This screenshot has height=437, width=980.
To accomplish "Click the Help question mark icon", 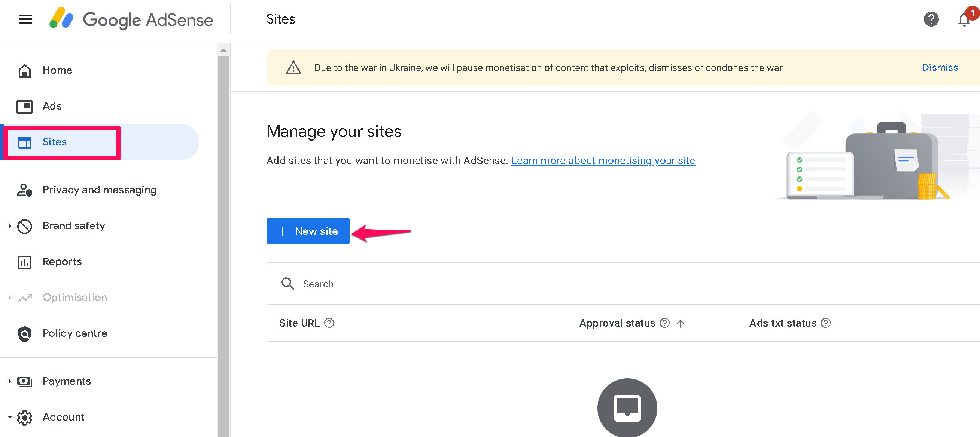I will [931, 19].
